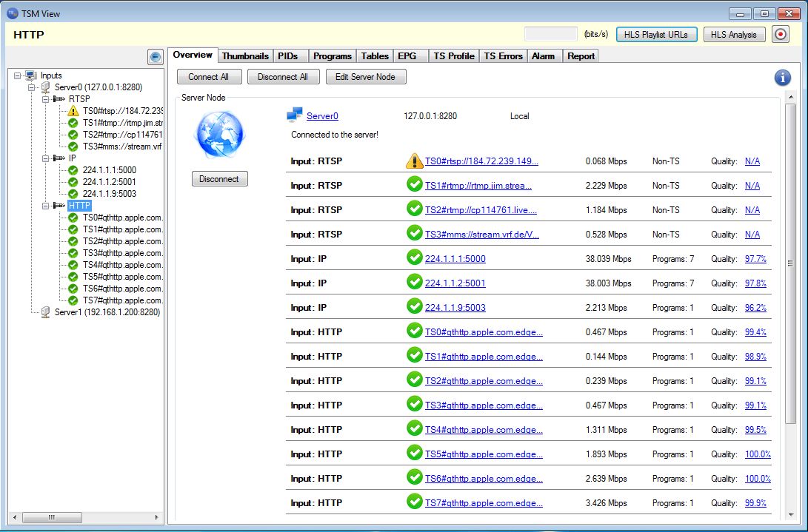Screen dimensions: 808x532
Task: Click the red record button icon
Action: 780,35
